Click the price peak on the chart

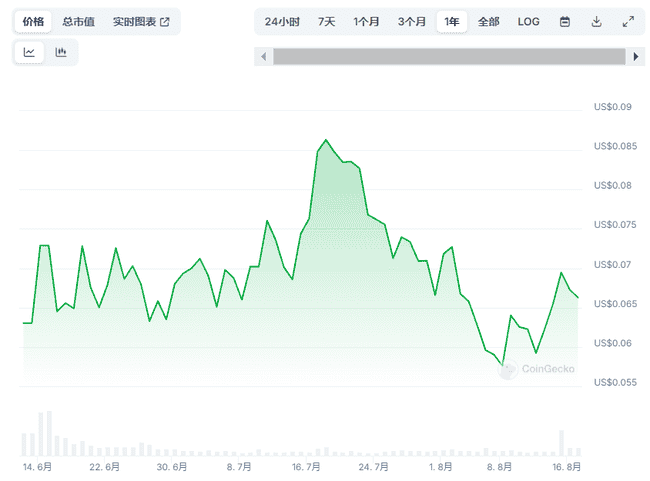[326, 140]
